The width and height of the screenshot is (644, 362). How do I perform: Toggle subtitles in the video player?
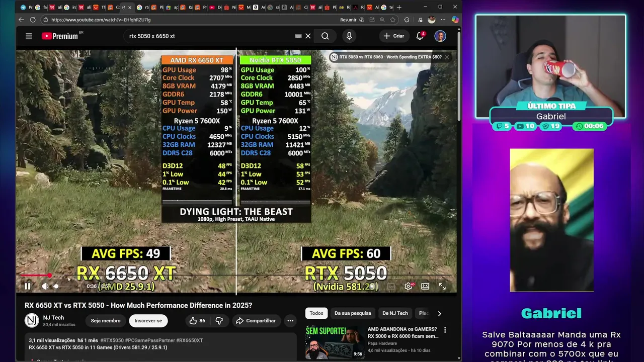[x=391, y=286]
